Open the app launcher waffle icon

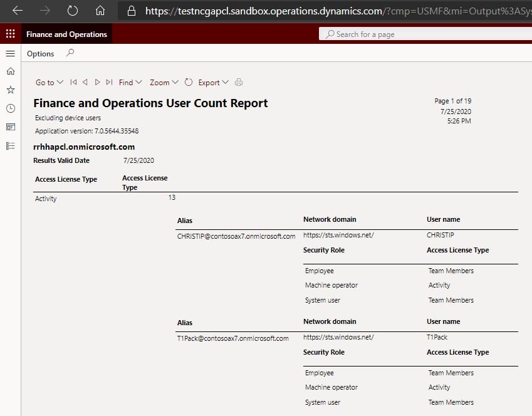pyautogui.click(x=10, y=34)
